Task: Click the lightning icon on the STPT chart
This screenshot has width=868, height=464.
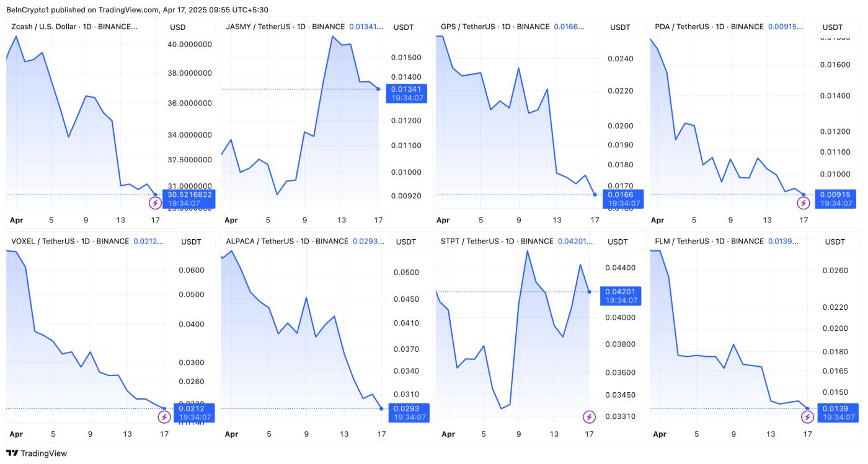Action: [589, 417]
